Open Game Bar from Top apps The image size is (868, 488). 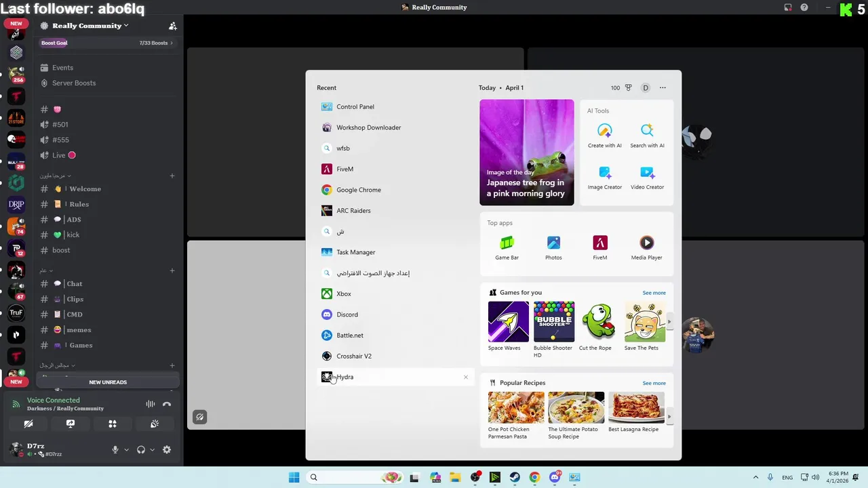click(x=507, y=248)
